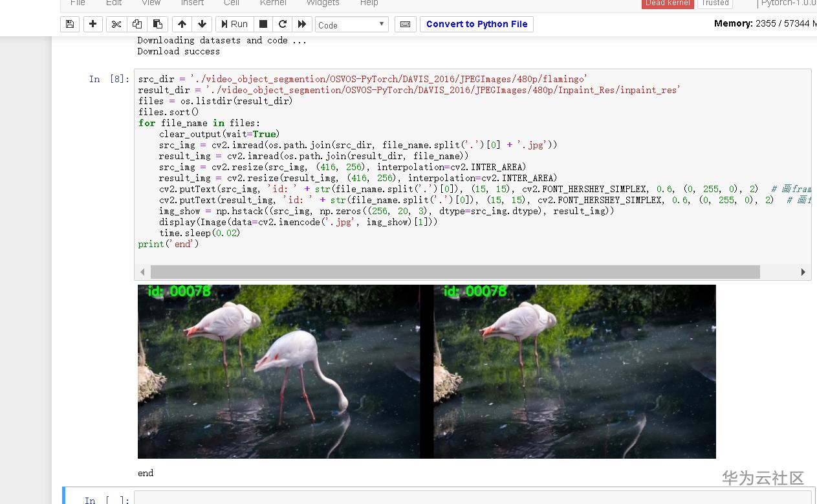Paste cell below
The height and width of the screenshot is (504, 817).
click(158, 24)
